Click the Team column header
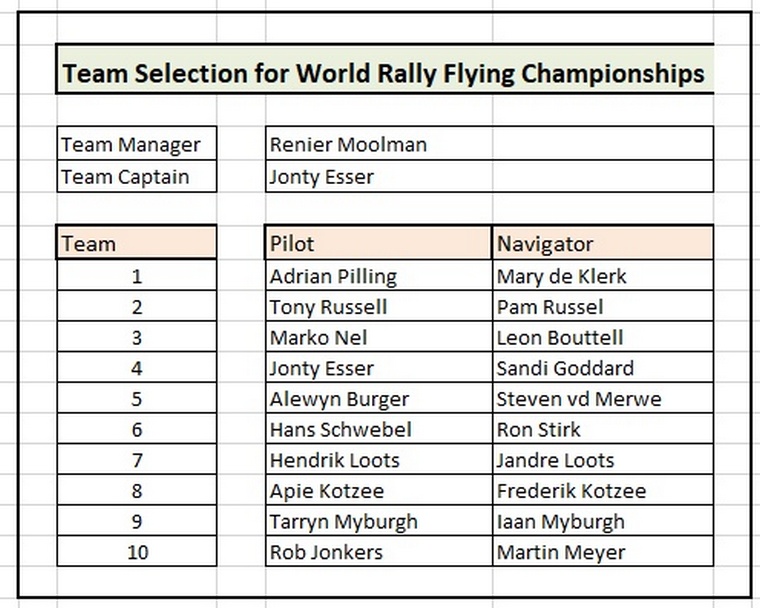Screen dimensions: 760x608 (x=137, y=242)
